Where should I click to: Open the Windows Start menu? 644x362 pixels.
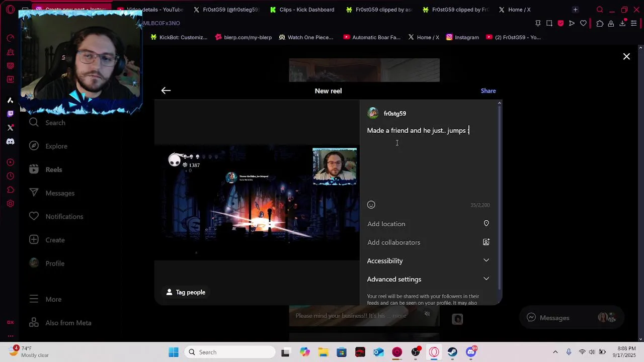174,352
